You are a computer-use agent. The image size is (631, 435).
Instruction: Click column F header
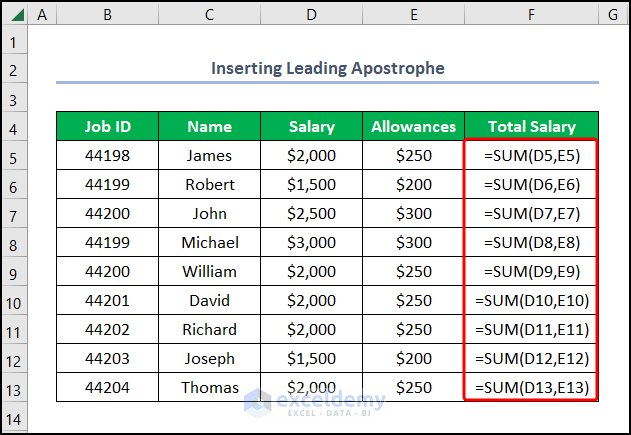(x=531, y=15)
